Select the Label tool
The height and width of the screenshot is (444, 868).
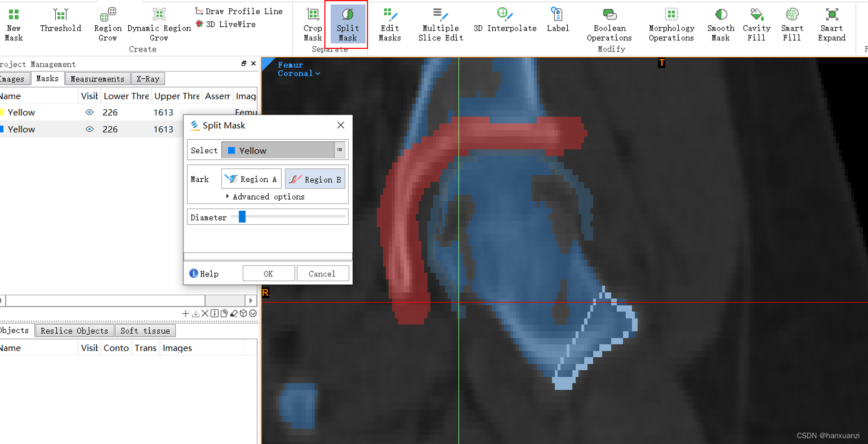(557, 21)
